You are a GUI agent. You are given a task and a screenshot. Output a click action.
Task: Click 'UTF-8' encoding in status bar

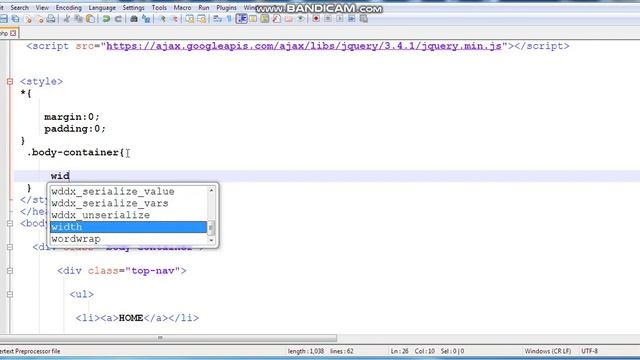click(589, 351)
